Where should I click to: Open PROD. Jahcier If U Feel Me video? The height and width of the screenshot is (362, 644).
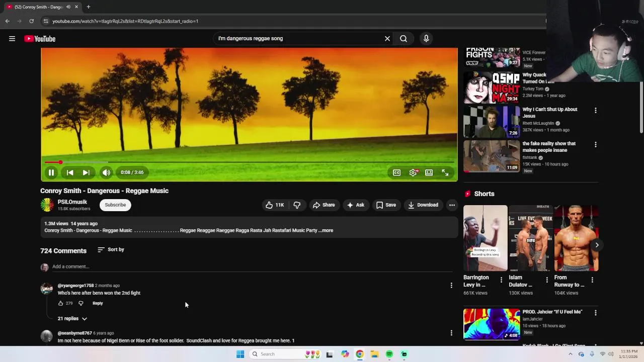tap(492, 324)
